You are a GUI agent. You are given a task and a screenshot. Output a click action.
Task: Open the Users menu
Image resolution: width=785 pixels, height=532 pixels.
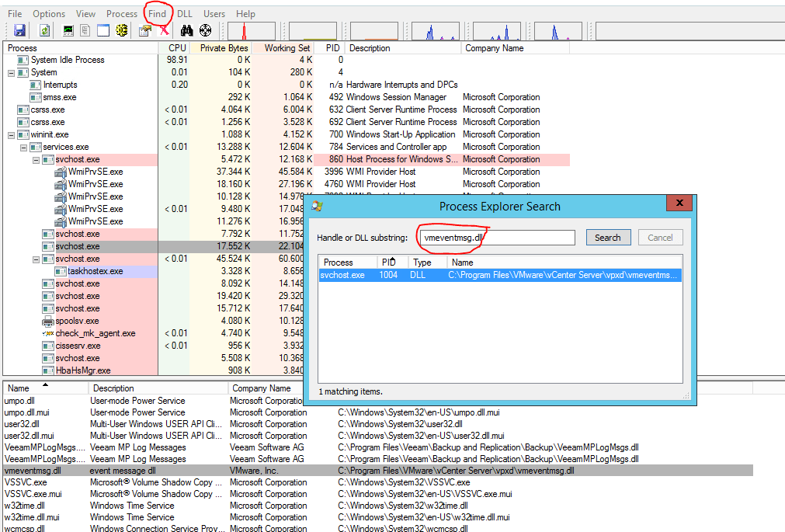point(214,14)
